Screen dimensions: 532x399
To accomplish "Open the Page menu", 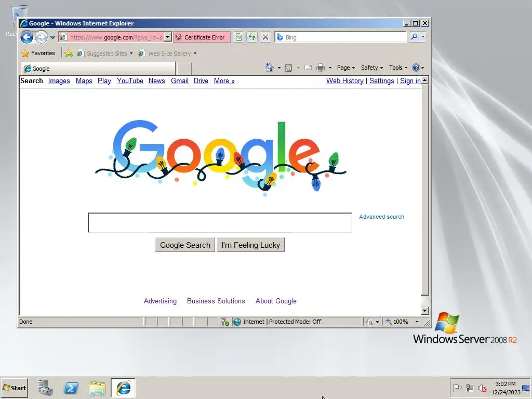I will tap(345, 68).
